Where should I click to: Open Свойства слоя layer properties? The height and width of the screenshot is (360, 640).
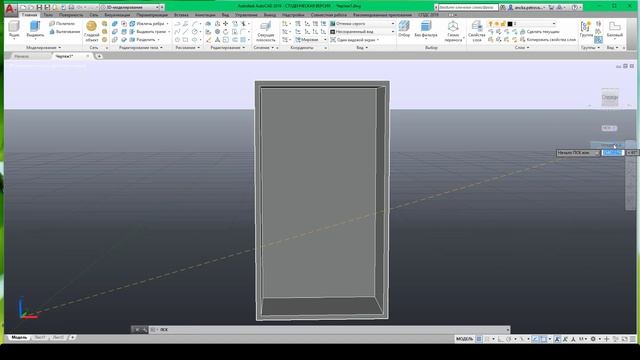point(476,31)
